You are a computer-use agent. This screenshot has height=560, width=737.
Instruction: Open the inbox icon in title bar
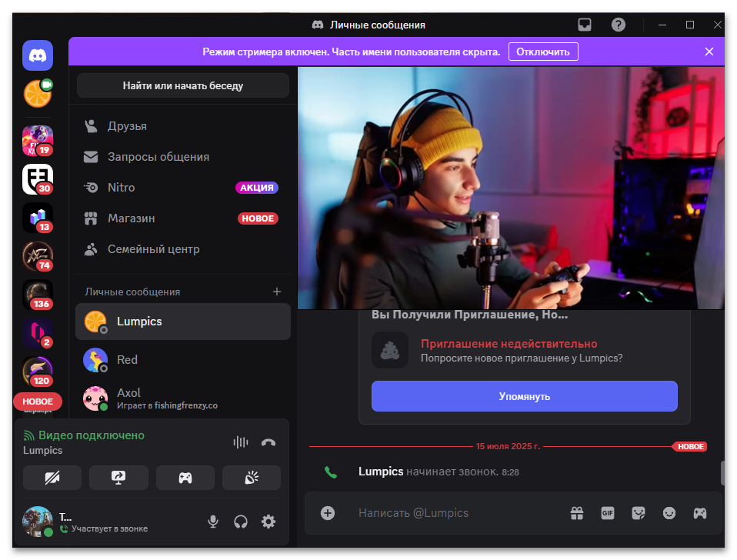point(584,25)
